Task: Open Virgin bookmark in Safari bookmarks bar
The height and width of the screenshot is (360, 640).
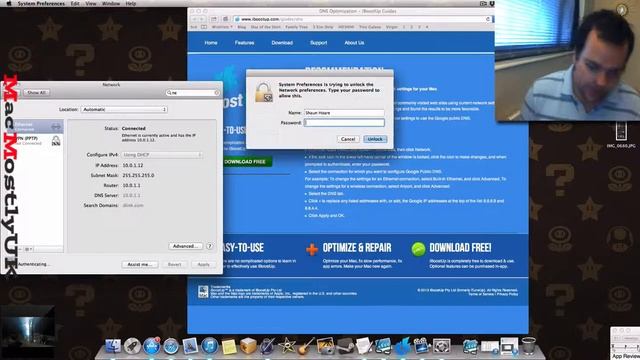Action: 391,27
